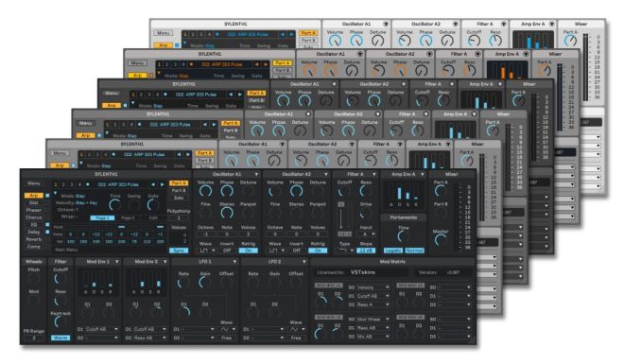Open Filter A Input dropdown
624x364 pixels.
click(x=366, y=234)
